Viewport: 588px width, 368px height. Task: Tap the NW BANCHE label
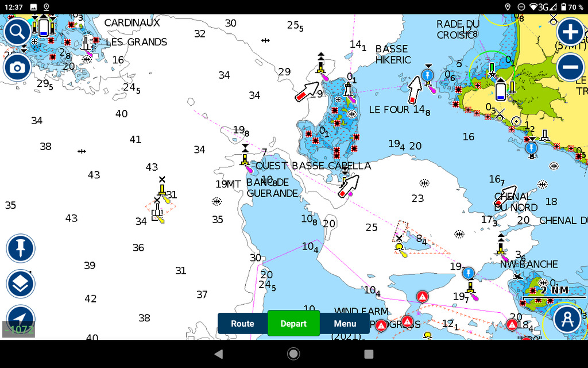point(529,264)
